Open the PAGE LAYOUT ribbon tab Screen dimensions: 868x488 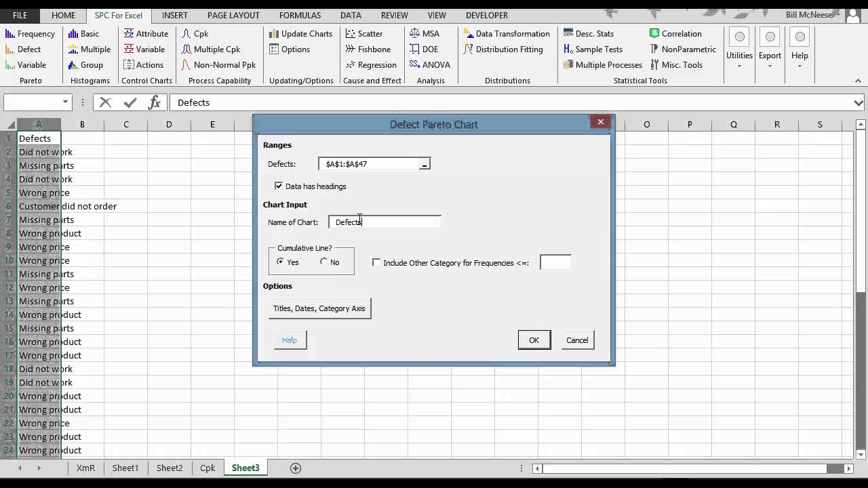233,15
